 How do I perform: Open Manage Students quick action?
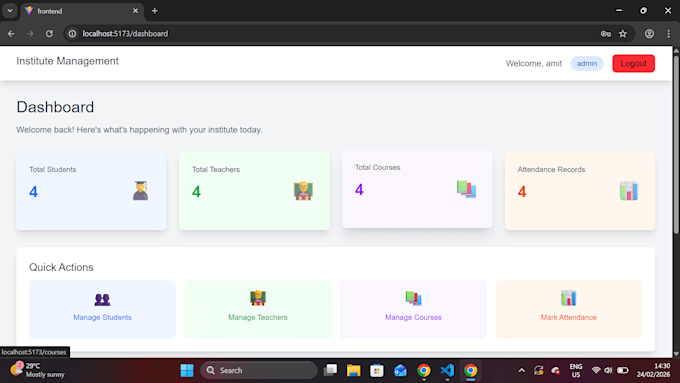click(x=102, y=309)
